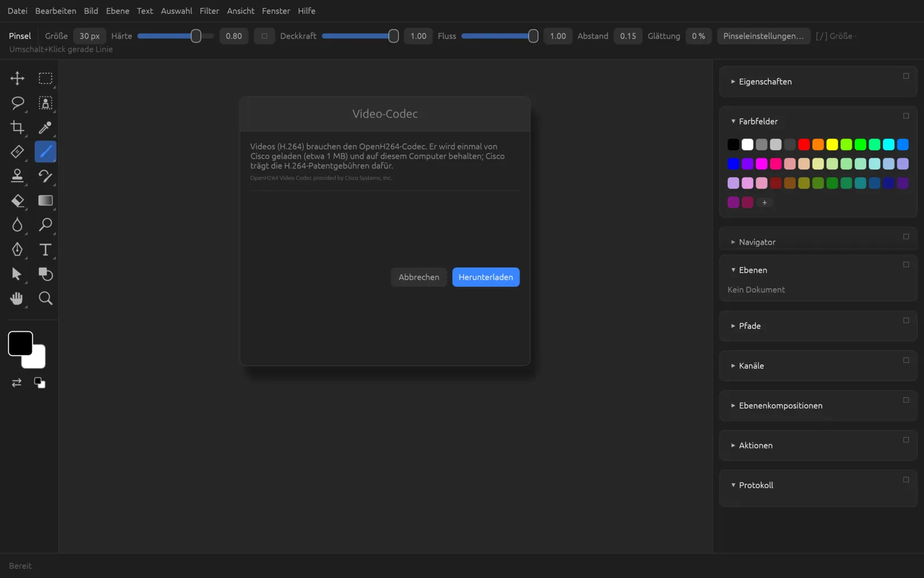Select the Clone Stamp tool

[17, 176]
